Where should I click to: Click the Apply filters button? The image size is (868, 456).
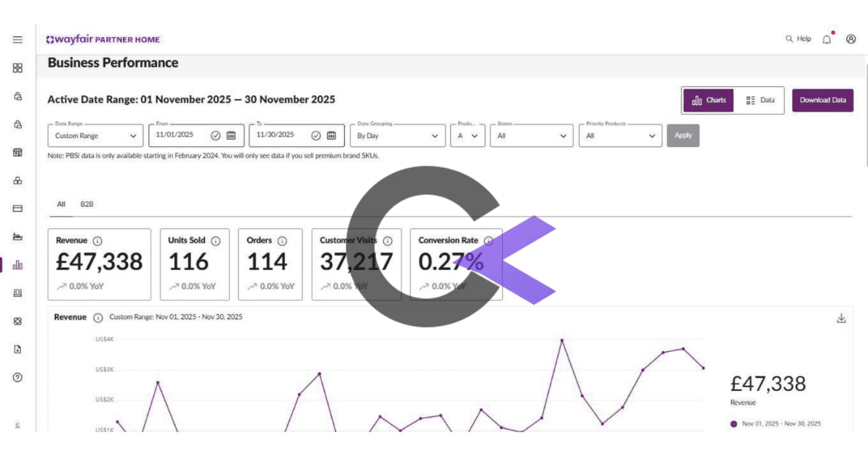tap(683, 135)
